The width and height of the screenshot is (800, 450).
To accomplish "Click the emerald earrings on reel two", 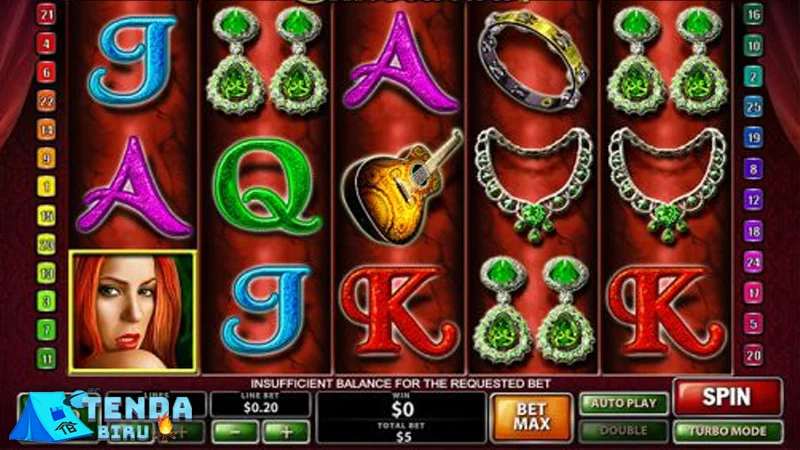I will point(267,60).
